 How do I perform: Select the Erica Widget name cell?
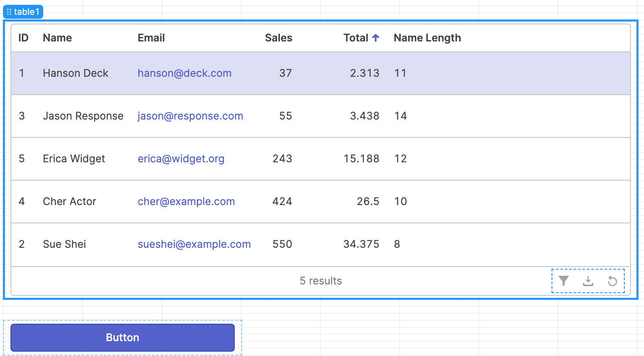point(74,159)
